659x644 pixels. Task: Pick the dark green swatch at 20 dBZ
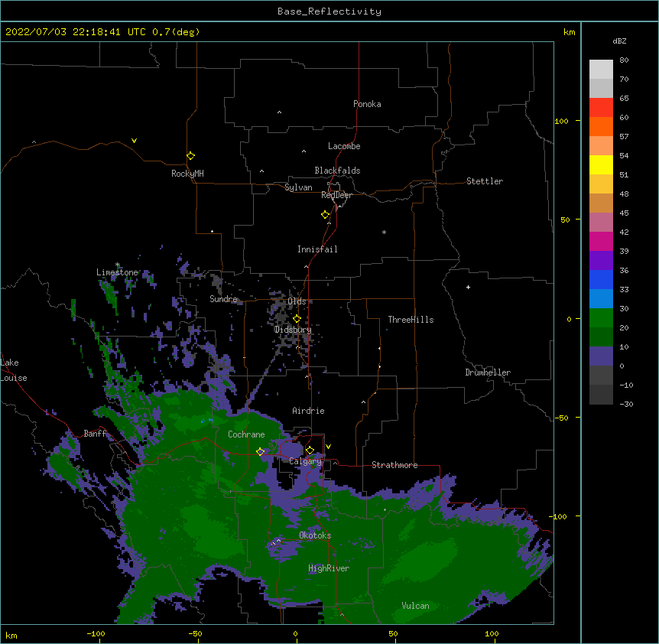pyautogui.click(x=601, y=337)
